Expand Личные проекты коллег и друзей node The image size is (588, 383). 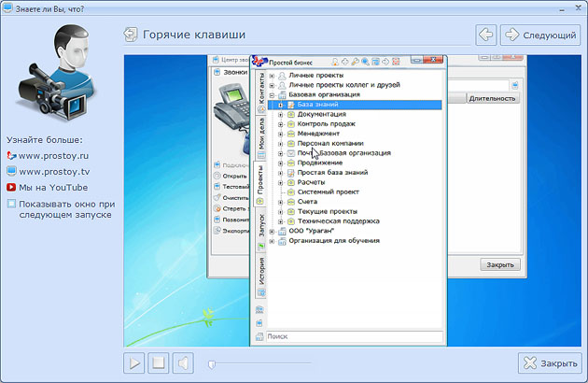(x=272, y=86)
